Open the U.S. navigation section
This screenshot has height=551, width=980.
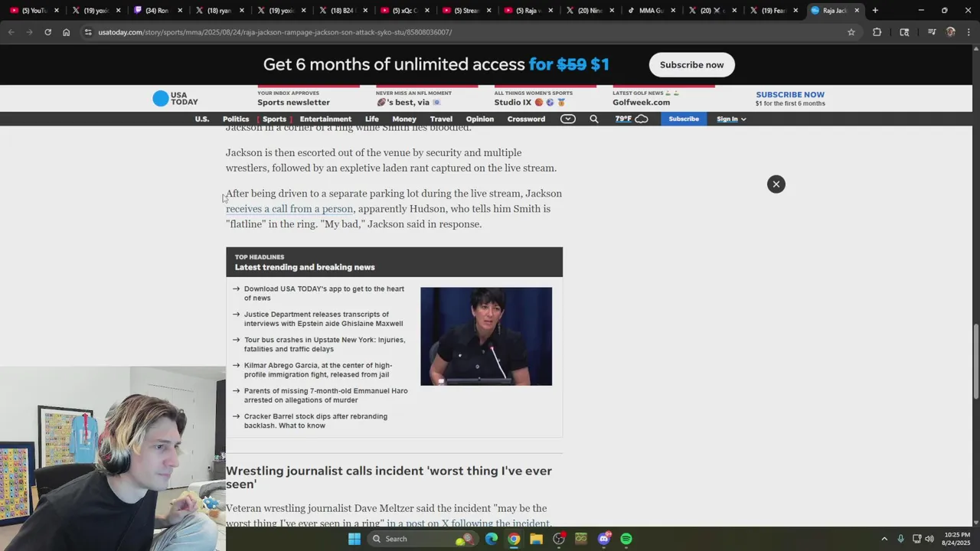[201, 119]
